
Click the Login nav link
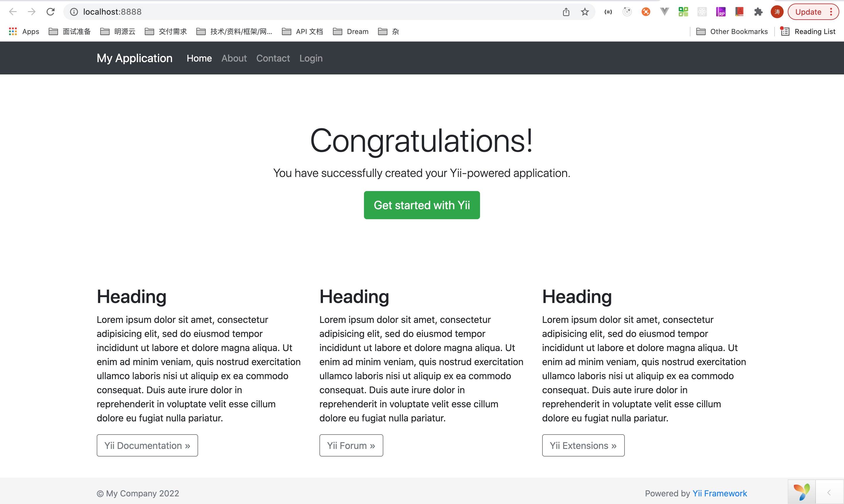coord(311,58)
